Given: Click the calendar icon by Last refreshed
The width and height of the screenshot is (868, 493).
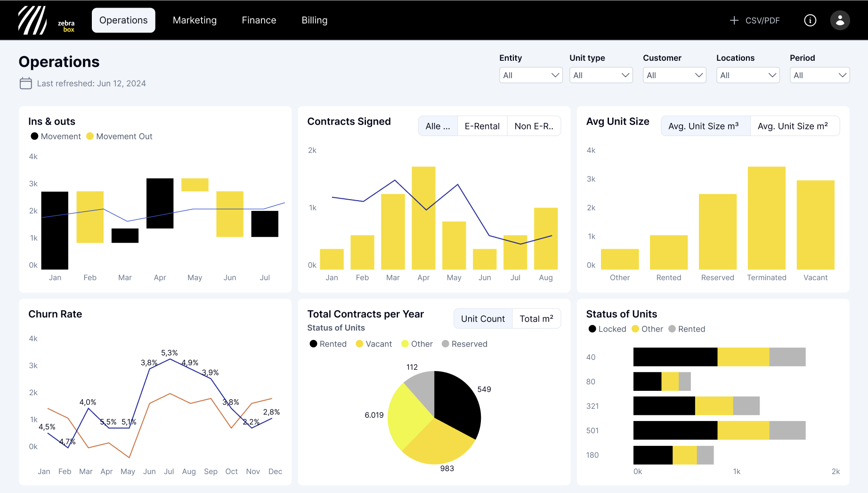Looking at the screenshot, I should pos(25,83).
